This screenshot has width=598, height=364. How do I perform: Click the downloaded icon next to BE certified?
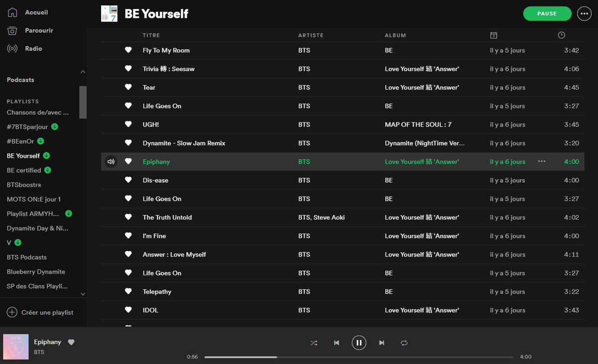(48, 170)
